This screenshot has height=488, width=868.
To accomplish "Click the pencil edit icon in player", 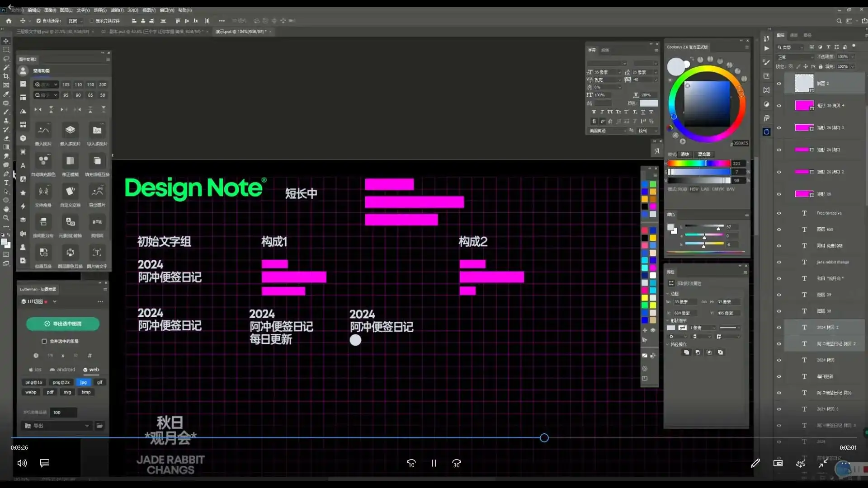I will (755, 463).
